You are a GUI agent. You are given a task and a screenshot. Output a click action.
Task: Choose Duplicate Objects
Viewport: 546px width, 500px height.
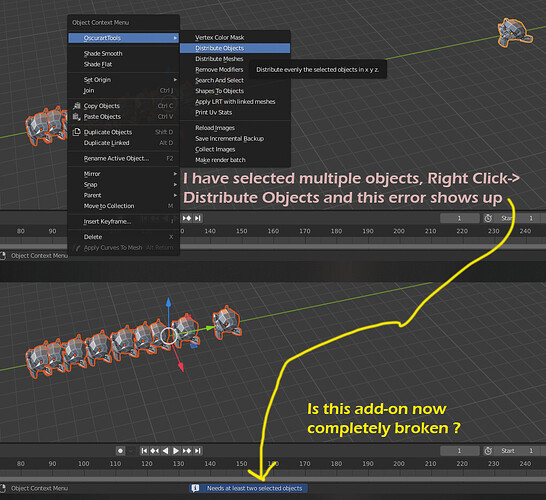pyautogui.click(x=124, y=132)
